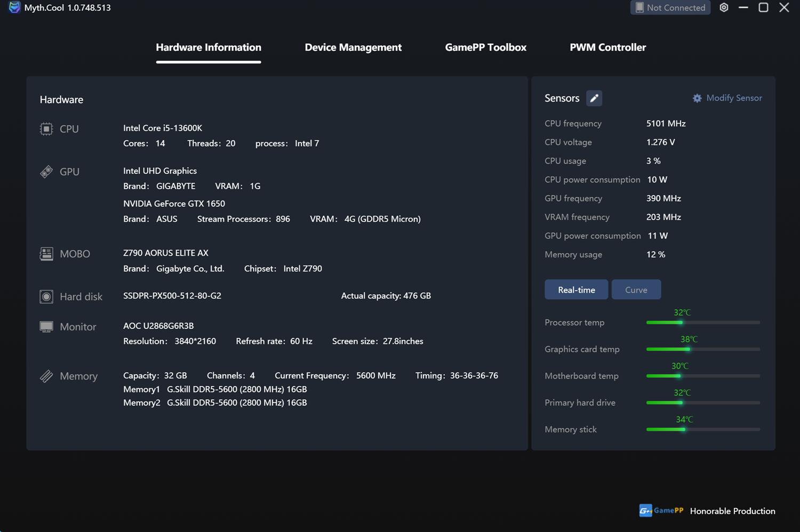Click the Memory stick icon
Screen dimensions: 800x532
pyautogui.click(x=46, y=376)
